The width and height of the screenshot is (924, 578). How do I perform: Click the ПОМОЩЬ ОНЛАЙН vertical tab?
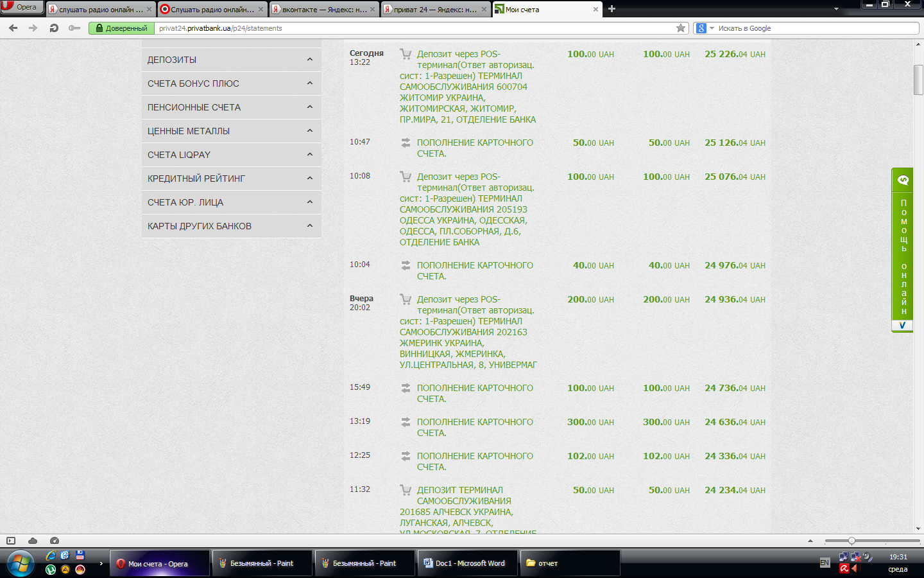(903, 257)
